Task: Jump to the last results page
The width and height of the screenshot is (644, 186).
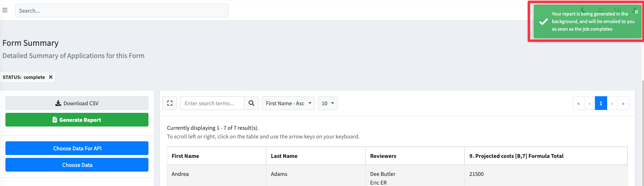Action: 623,103
